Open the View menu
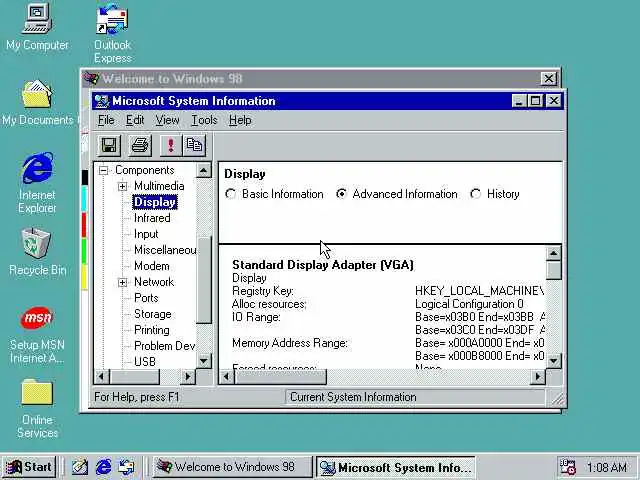 [167, 120]
